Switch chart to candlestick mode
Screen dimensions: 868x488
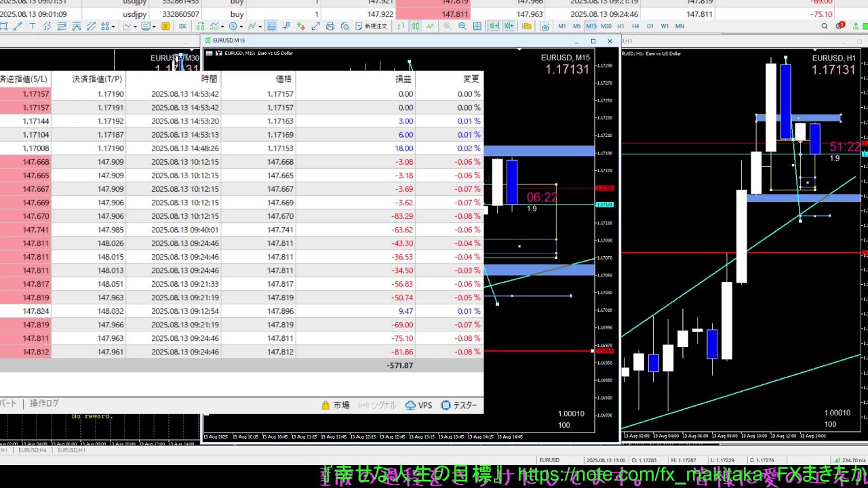pos(415,26)
